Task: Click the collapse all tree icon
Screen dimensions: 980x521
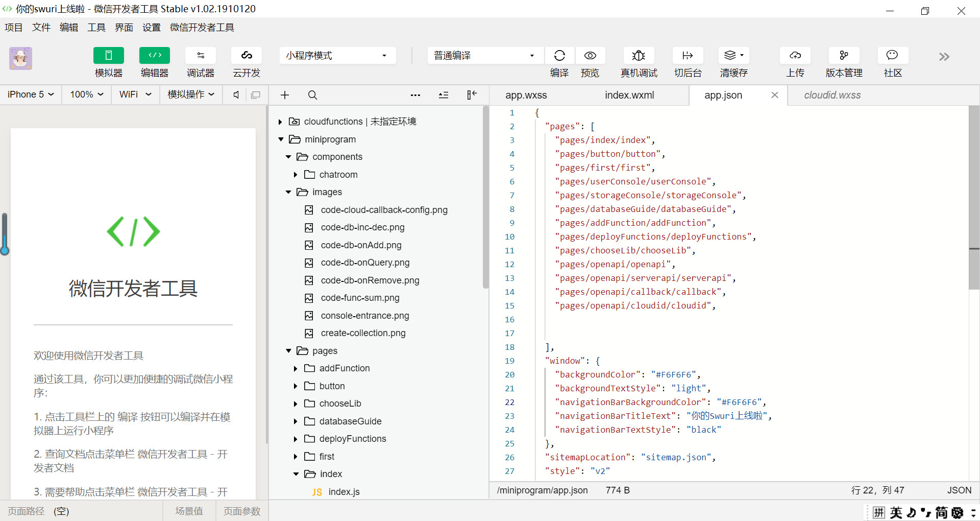Action: tap(444, 95)
